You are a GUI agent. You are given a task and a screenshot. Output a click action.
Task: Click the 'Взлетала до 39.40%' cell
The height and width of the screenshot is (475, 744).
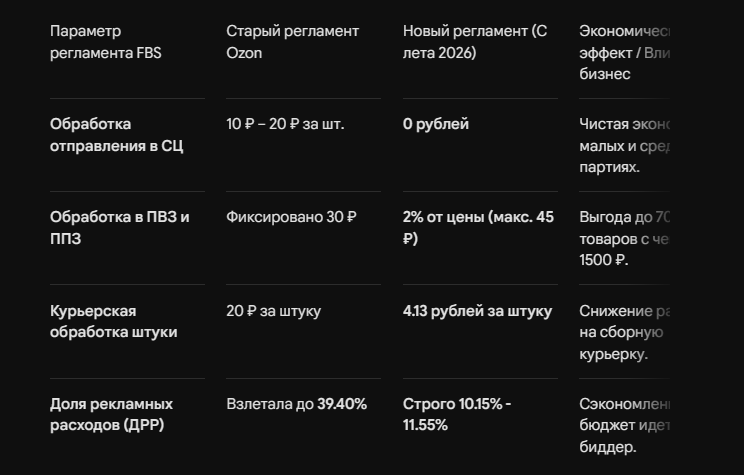click(297, 404)
